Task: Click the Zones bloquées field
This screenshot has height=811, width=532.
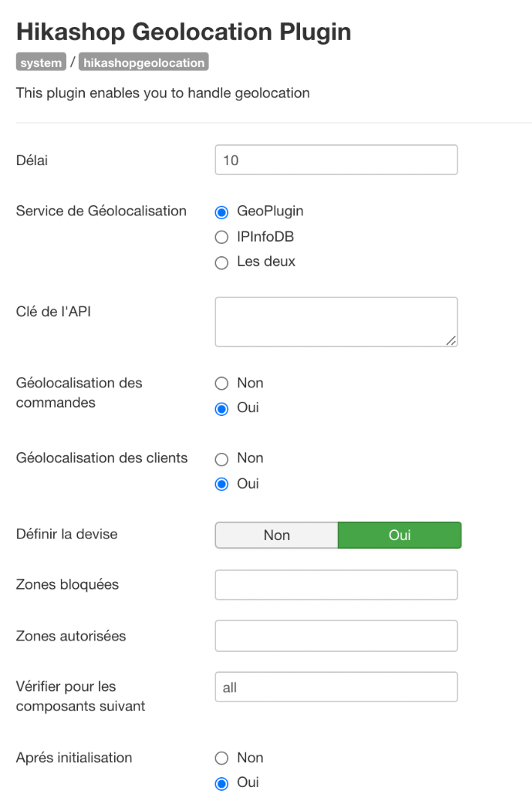Action: point(335,585)
